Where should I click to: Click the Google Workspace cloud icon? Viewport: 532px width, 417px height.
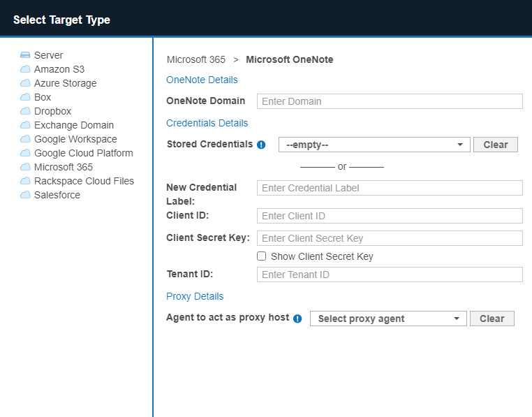[25, 139]
